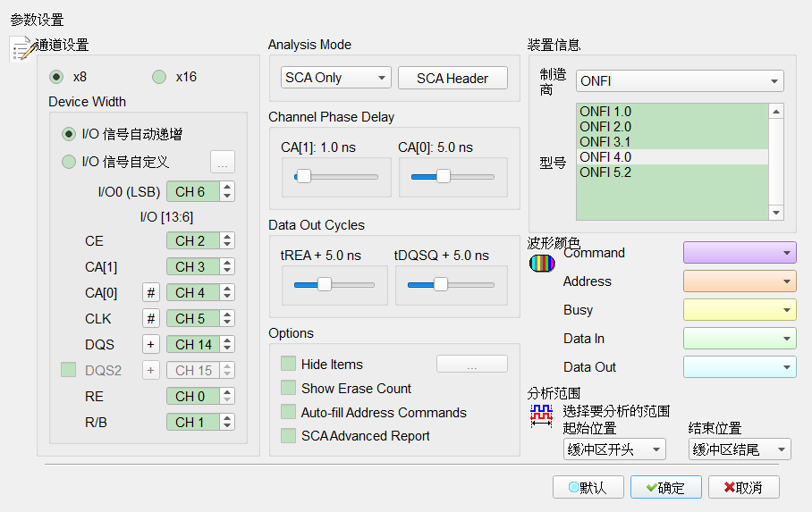
Task: Select ONFI 2.0 in the model list
Action: (x=672, y=126)
